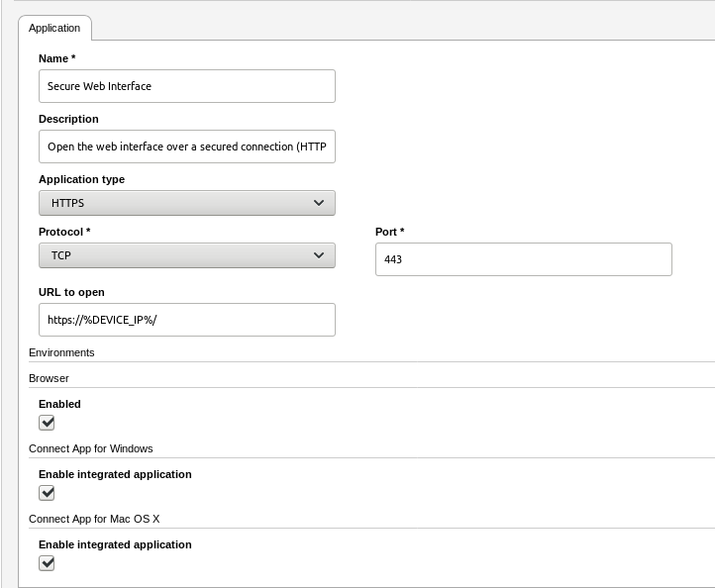Image resolution: width=715 pixels, height=588 pixels.
Task: Click the Environments section heading
Action: point(61,352)
